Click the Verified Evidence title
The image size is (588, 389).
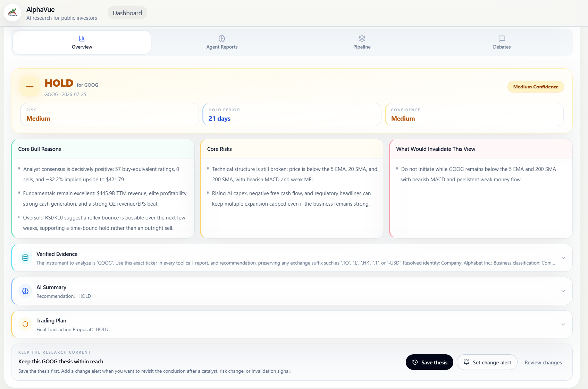pyautogui.click(x=57, y=254)
